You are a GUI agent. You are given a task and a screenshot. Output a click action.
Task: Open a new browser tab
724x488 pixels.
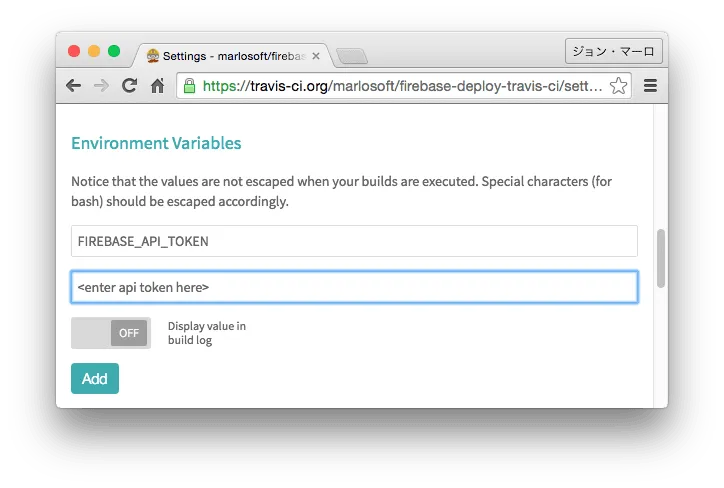[x=351, y=56]
